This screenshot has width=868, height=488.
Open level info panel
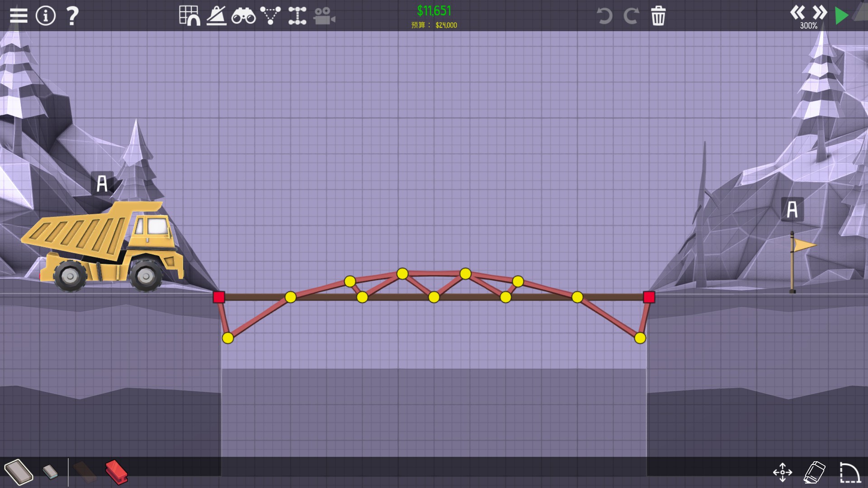[46, 15]
